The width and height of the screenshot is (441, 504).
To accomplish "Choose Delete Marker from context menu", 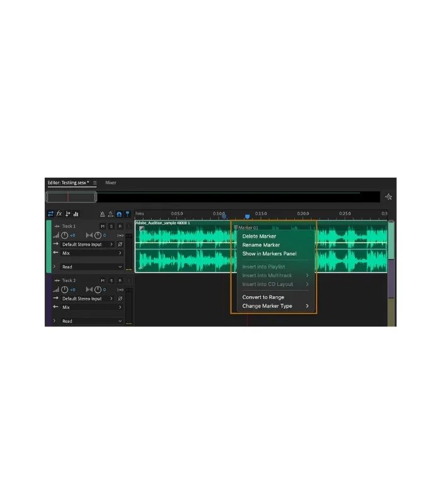I will [259, 236].
